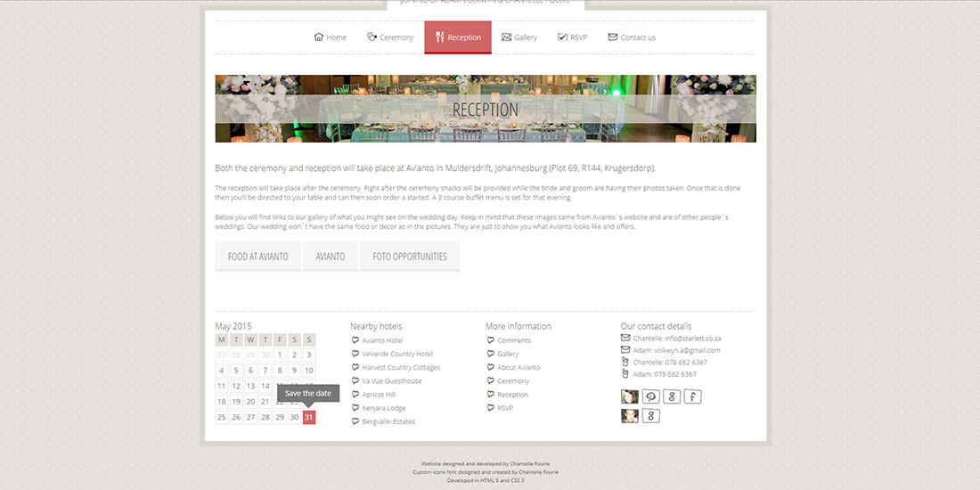Go to the Home menu item

330,37
